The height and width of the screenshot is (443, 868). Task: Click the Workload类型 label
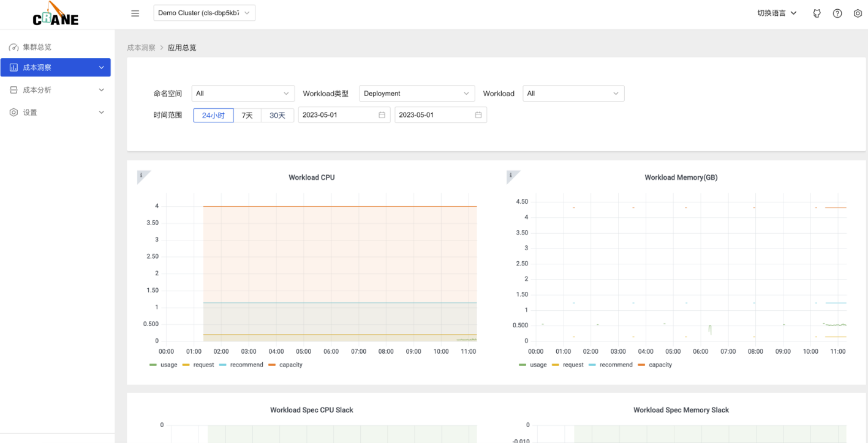point(326,94)
